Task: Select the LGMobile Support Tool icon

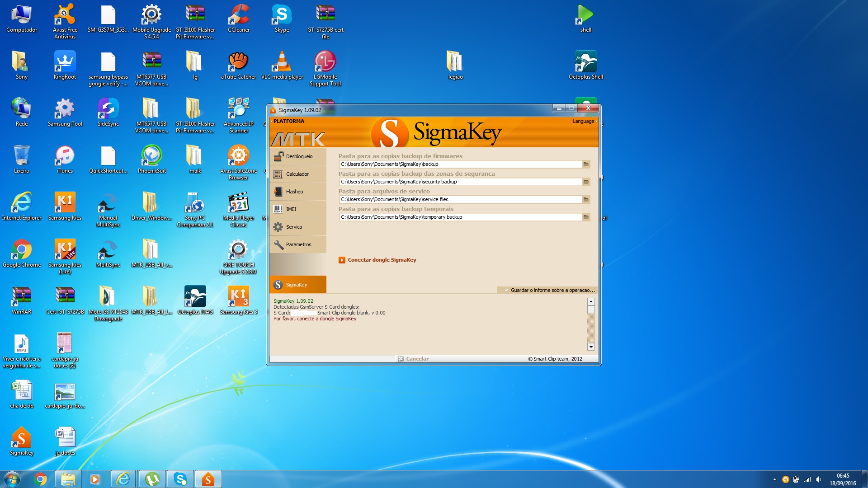Action: [x=325, y=69]
